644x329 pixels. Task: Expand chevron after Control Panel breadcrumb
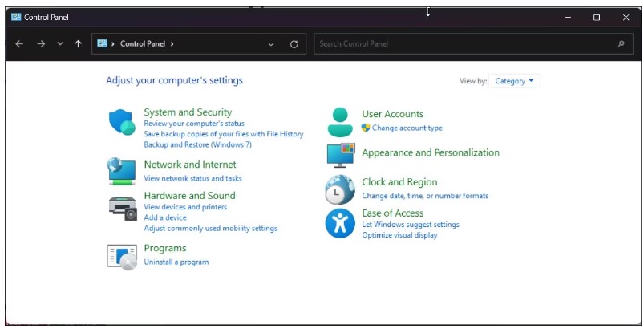172,43
